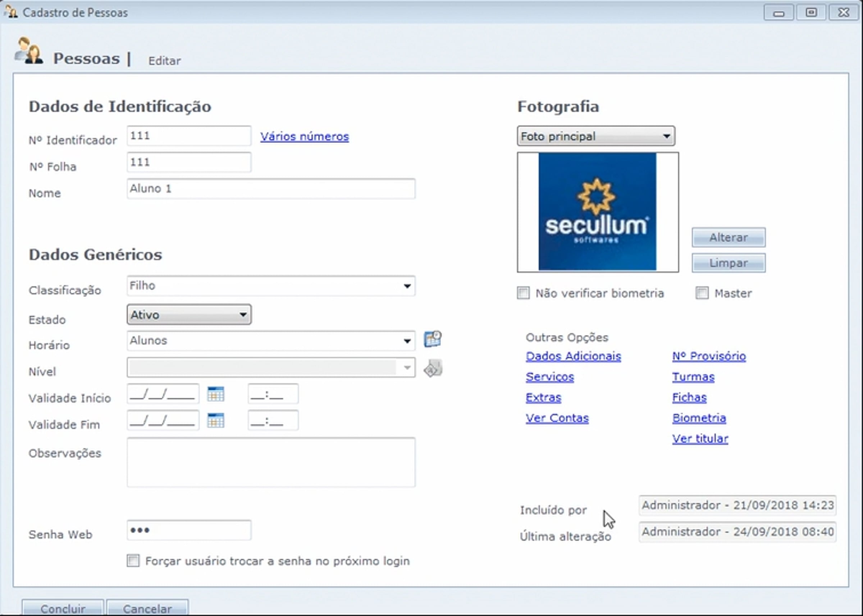Click the Concluir button
863x616 pixels.
(63, 608)
